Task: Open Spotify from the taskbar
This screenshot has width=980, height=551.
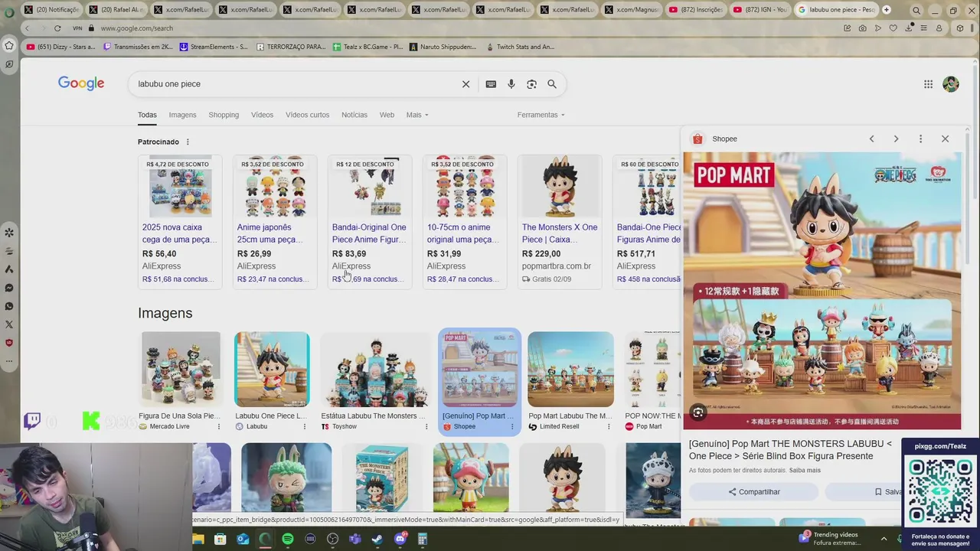Action: pyautogui.click(x=287, y=539)
